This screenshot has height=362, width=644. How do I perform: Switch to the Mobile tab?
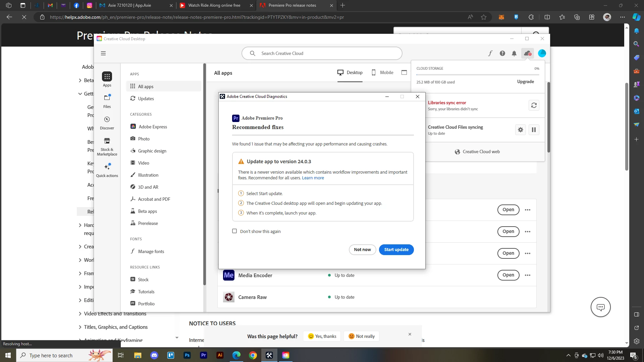click(x=382, y=72)
